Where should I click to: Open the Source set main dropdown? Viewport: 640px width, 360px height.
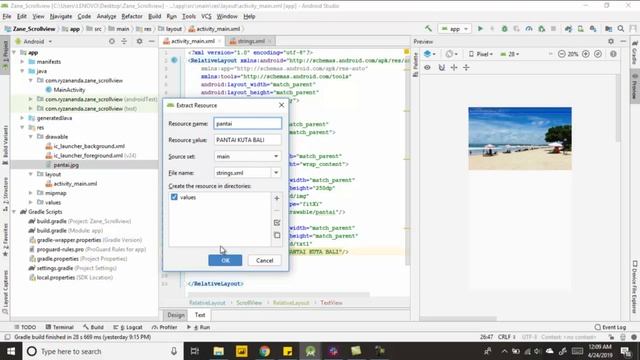(x=247, y=156)
